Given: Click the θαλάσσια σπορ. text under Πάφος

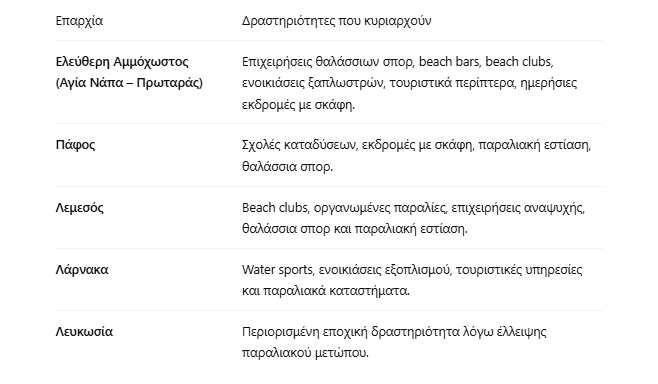Looking at the screenshot, I should pyautogui.click(x=287, y=167).
